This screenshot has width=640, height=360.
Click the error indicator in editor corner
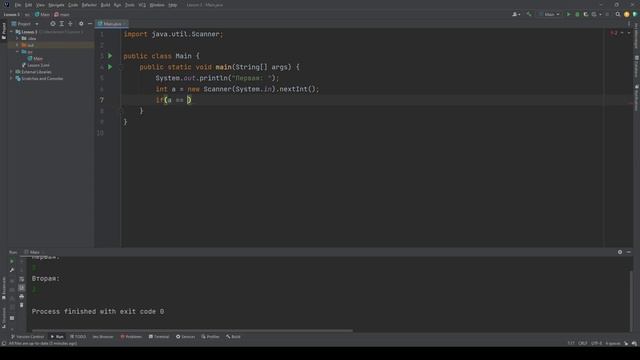coord(614,33)
